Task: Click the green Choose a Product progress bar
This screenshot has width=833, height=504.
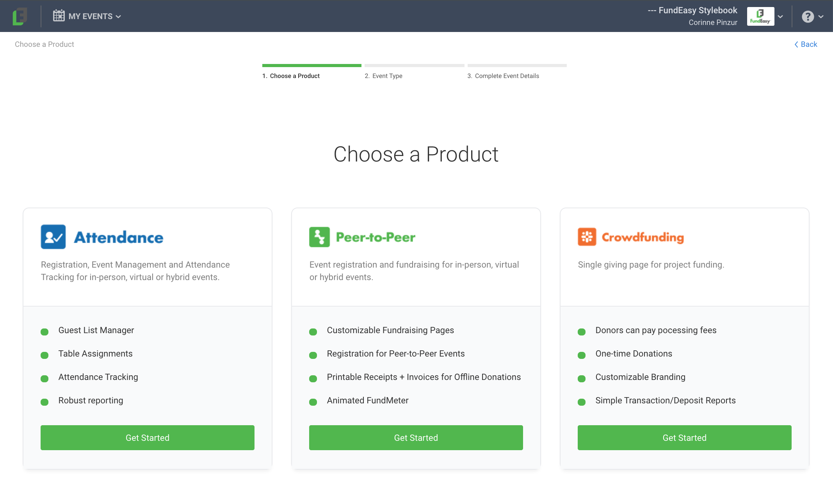Action: pos(311,66)
